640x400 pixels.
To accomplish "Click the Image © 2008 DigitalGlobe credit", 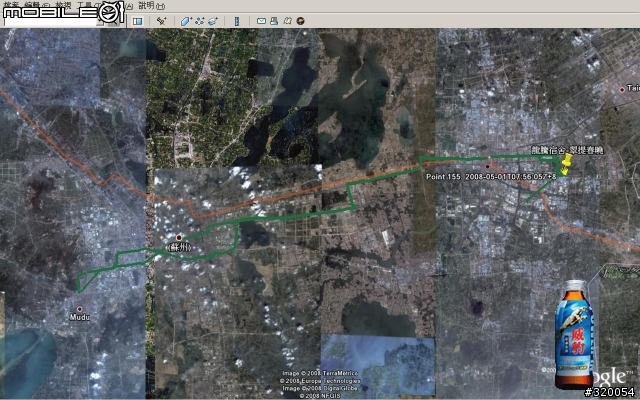I will 320,388.
